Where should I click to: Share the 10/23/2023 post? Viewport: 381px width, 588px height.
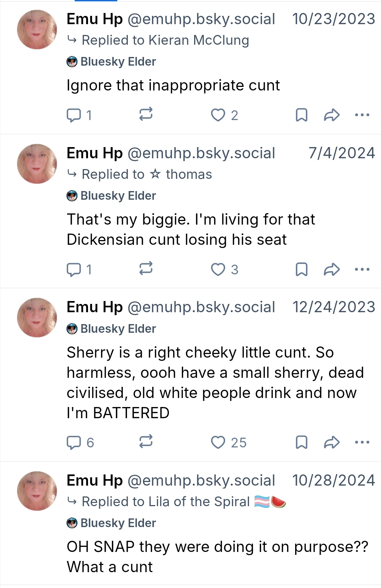coord(332,115)
